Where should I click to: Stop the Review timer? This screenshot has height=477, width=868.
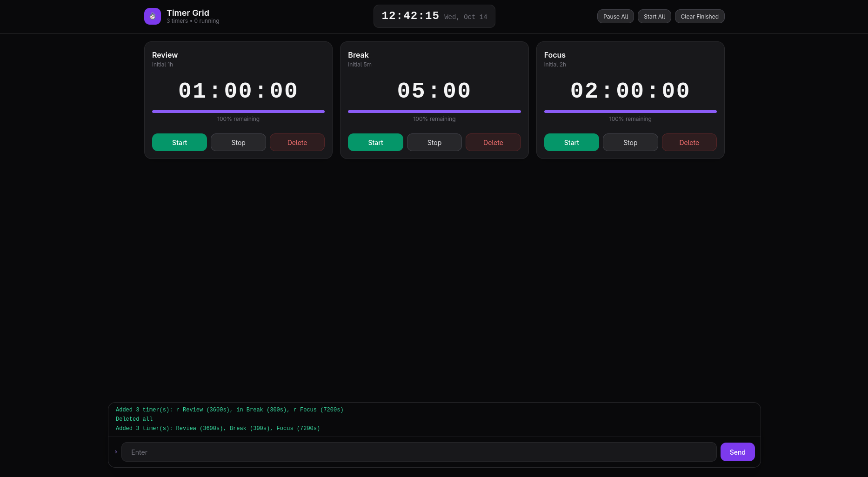pyautogui.click(x=238, y=142)
